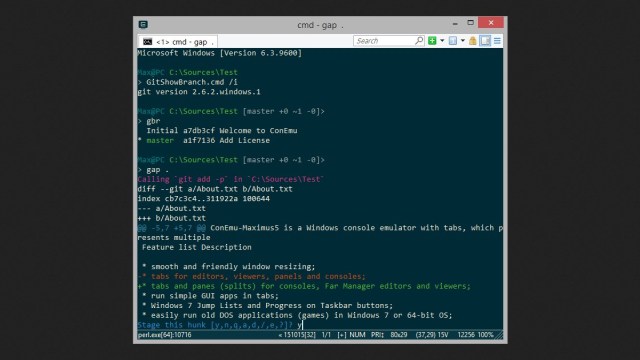Expand the console list dropdown arrow

(462, 41)
